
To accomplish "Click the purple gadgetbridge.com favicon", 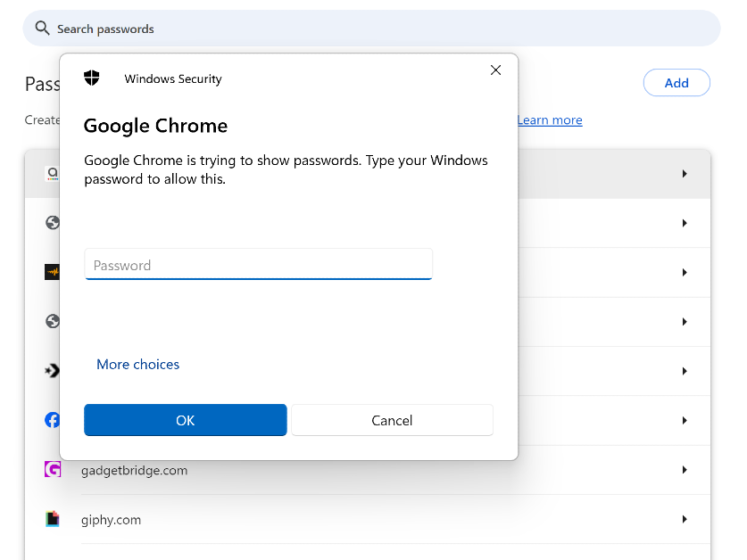I will (x=53, y=470).
